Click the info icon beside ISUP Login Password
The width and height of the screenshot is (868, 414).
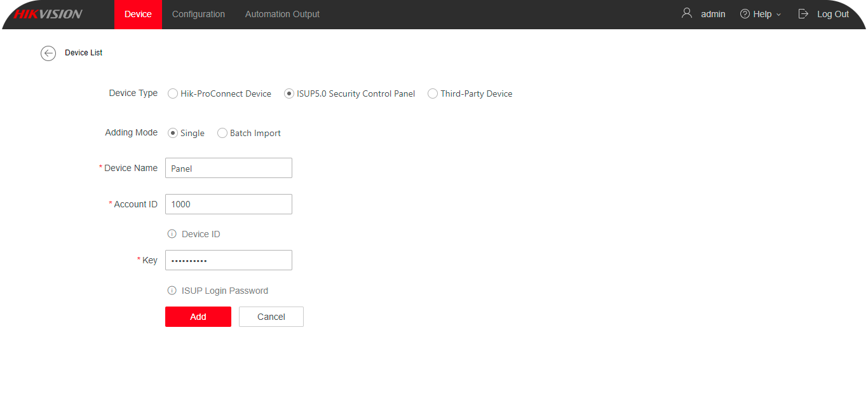[172, 291]
